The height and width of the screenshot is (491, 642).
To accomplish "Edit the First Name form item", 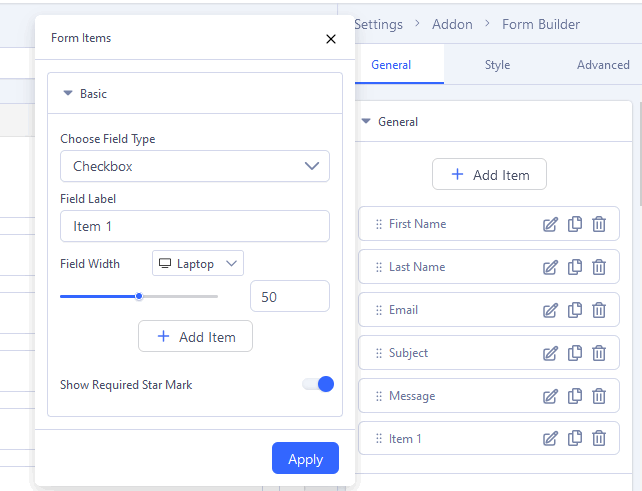I will pyautogui.click(x=550, y=224).
